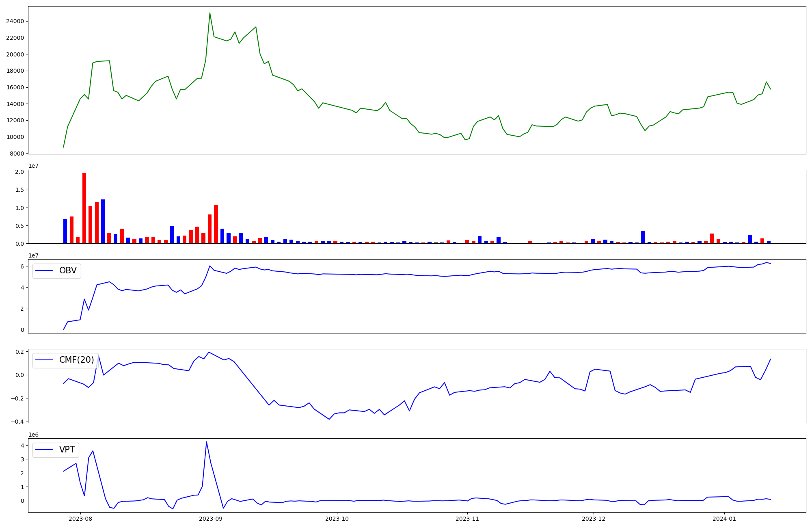The image size is (812, 528).
Task: Click the 2023-11 x-axis date label
Action: click(x=468, y=519)
